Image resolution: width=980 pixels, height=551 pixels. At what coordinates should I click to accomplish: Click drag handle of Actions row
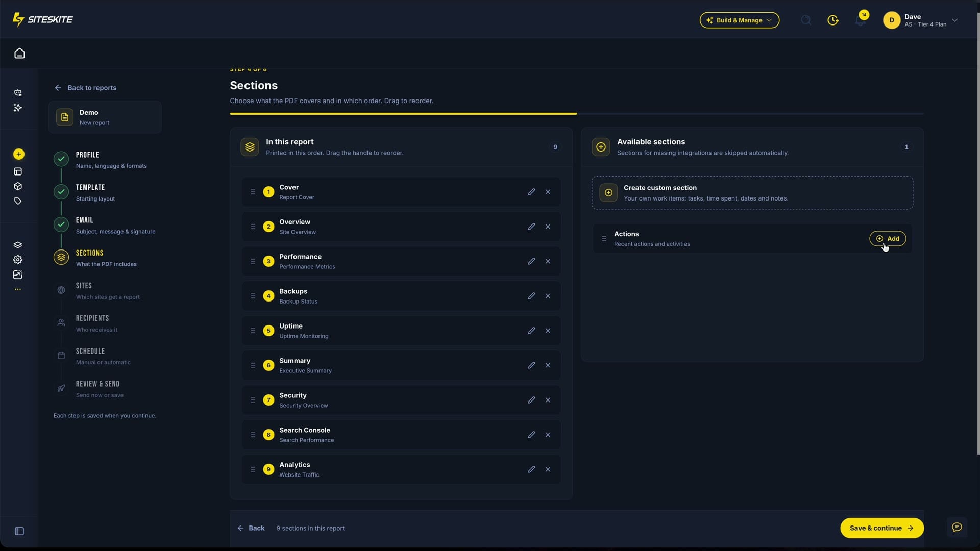(604, 239)
